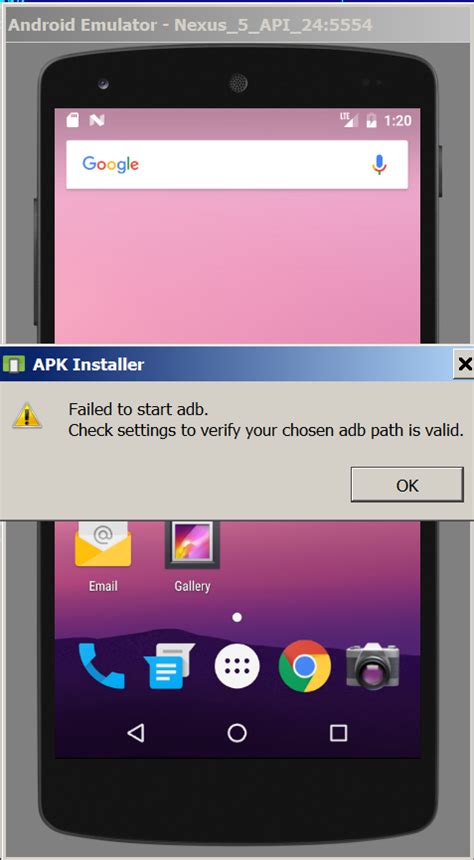Open the Email app
Viewport: 474px width, 860px height.
tap(103, 556)
